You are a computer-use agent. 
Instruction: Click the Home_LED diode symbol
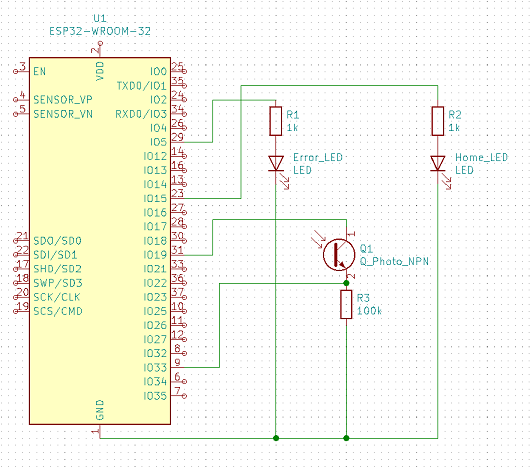tap(438, 163)
